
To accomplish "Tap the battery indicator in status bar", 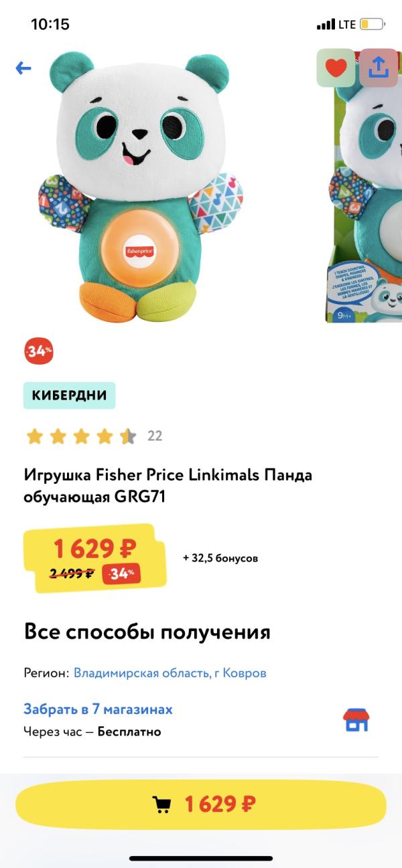I will point(373,25).
